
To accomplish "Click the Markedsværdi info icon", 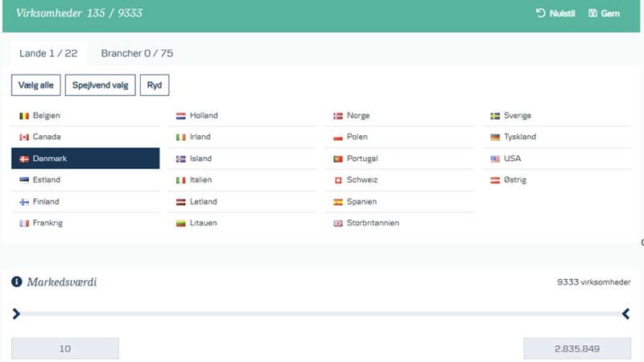I will pyautogui.click(x=16, y=282).
